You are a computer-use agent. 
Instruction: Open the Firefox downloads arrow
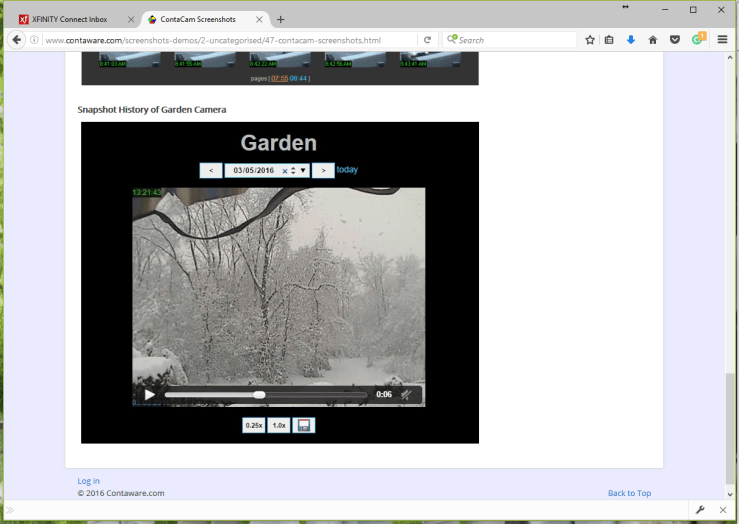[x=631, y=40]
